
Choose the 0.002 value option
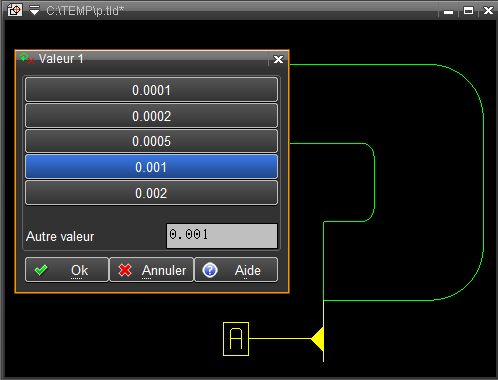coord(151,193)
